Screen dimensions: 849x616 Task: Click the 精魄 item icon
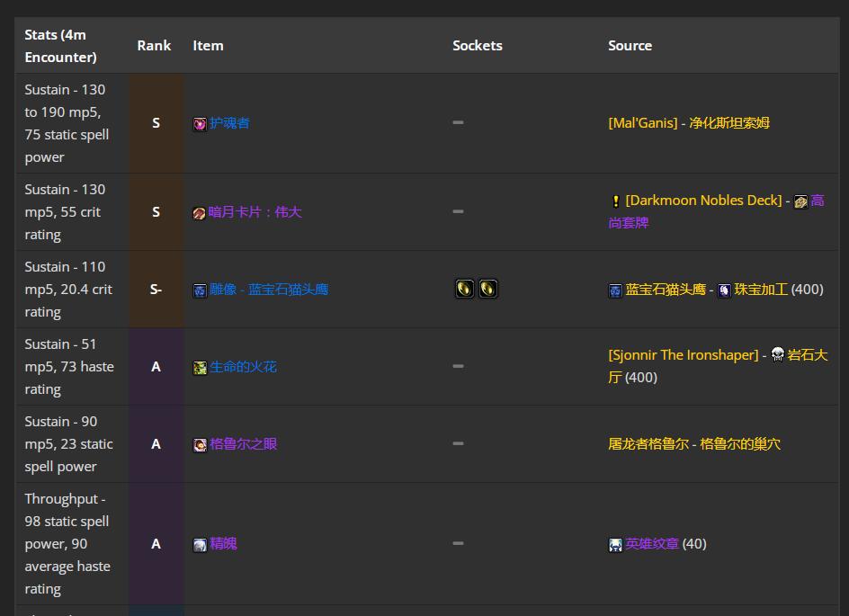coord(200,545)
